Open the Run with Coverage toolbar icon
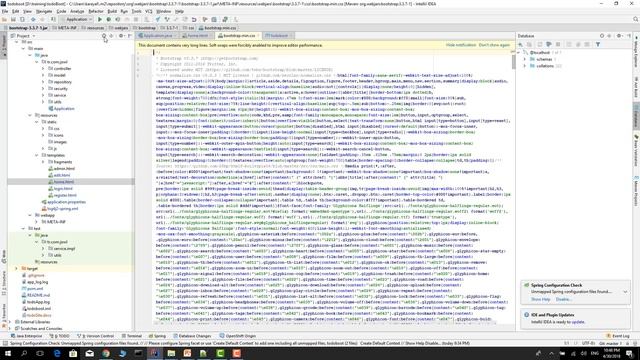 pyautogui.click(x=118, y=19)
